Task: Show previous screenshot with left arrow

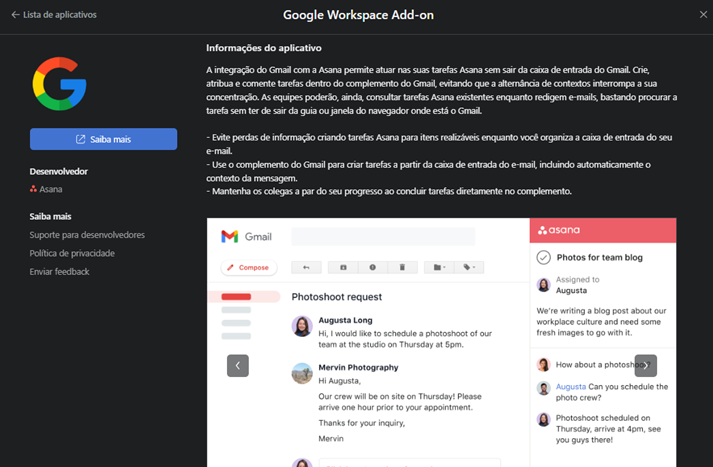Action: click(x=238, y=366)
